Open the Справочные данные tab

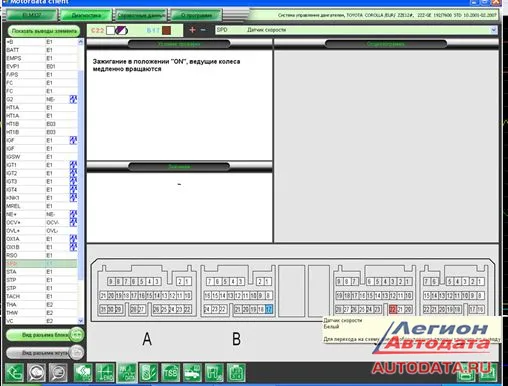point(141,15)
